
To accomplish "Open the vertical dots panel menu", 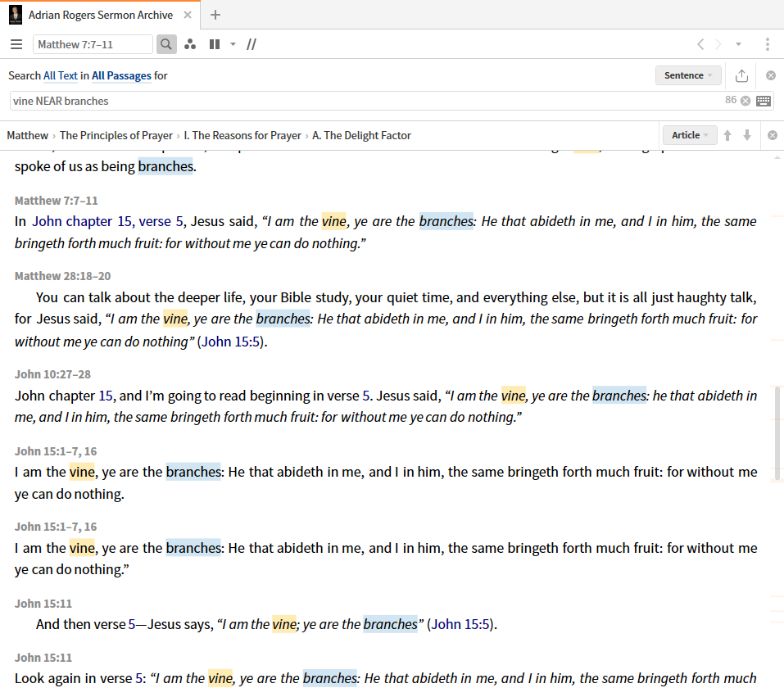I will click(768, 44).
